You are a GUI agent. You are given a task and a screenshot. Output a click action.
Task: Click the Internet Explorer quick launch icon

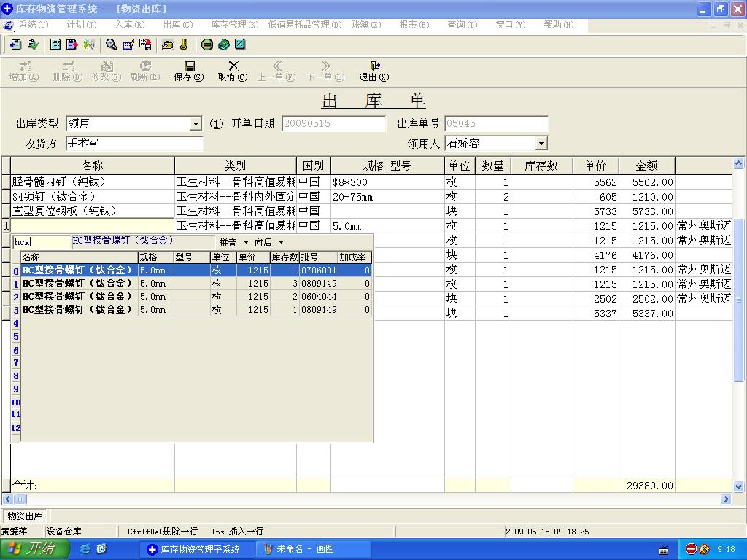click(x=85, y=549)
